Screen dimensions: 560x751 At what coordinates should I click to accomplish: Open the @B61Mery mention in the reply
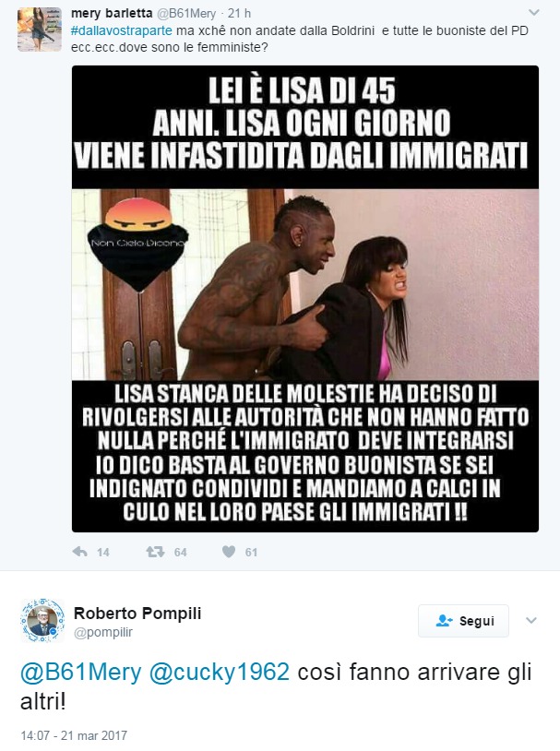(80, 672)
